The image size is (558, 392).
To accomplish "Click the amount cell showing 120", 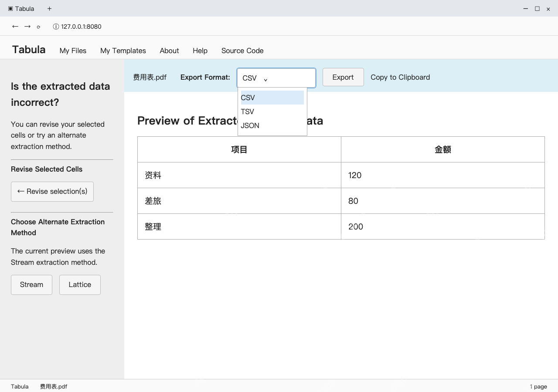I will pos(443,175).
